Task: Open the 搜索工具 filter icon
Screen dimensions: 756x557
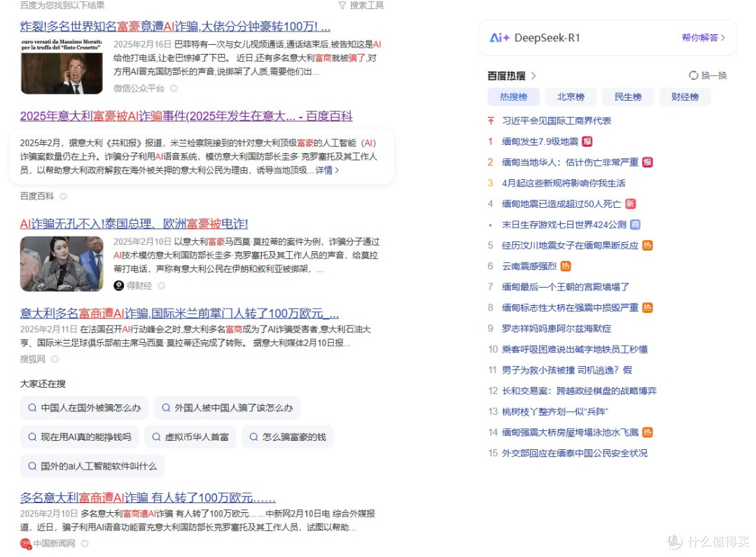Action: tap(342, 6)
